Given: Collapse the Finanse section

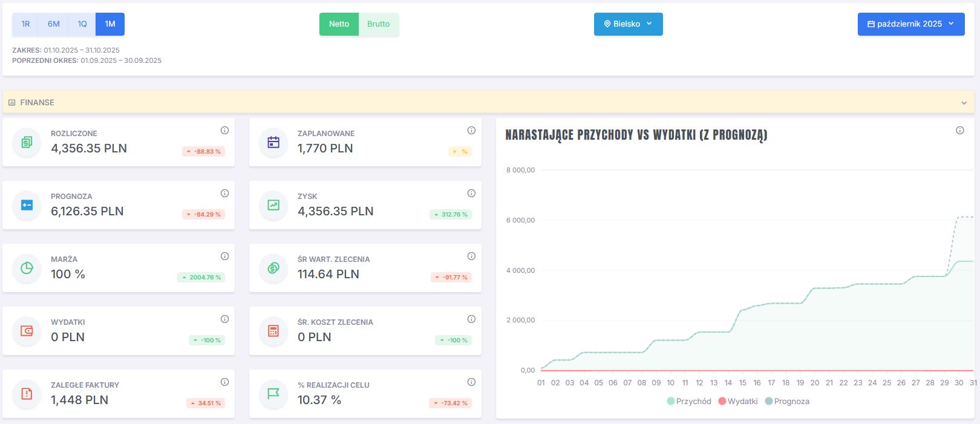Looking at the screenshot, I should pos(964,103).
